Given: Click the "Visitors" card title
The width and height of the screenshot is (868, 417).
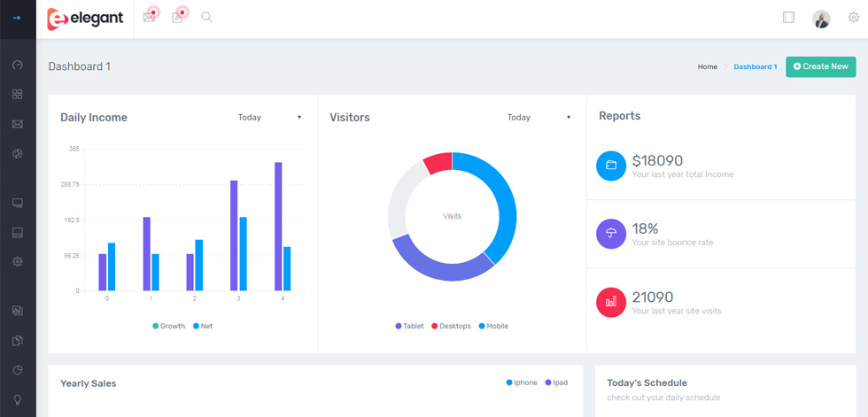Looking at the screenshot, I should click(349, 118).
